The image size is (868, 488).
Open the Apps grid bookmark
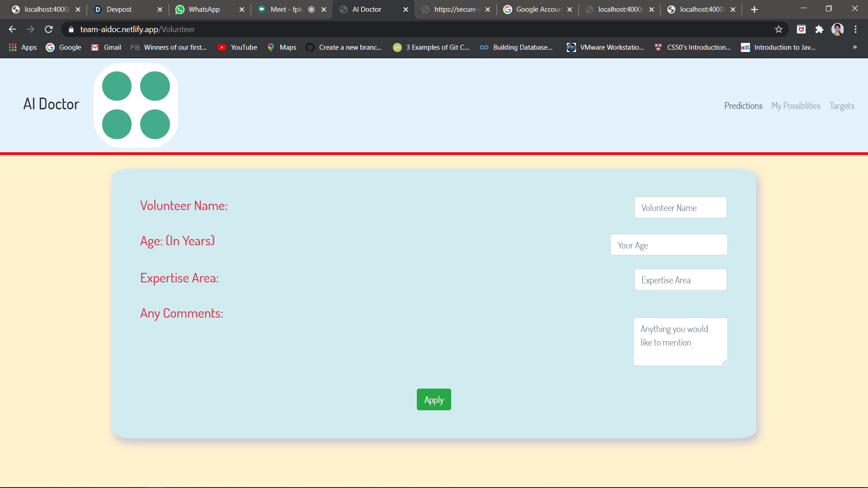click(x=23, y=47)
